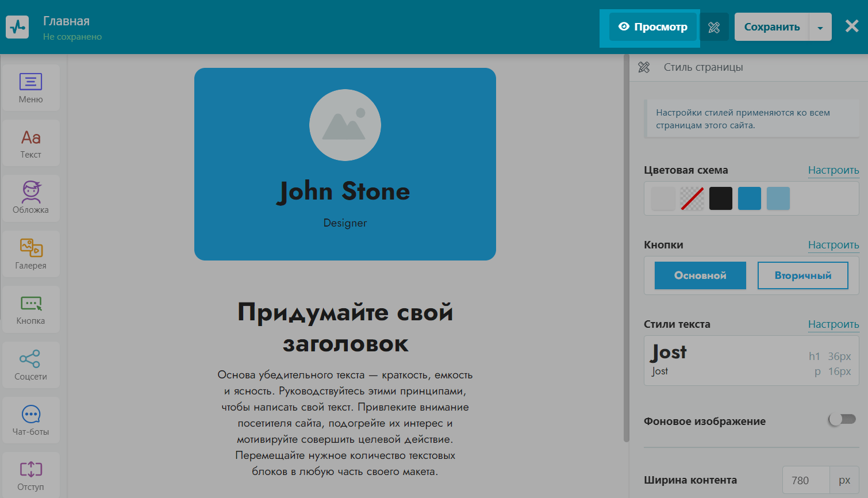The height and width of the screenshot is (498, 868).
Task: Choose the Галерея block icon
Action: tap(30, 254)
